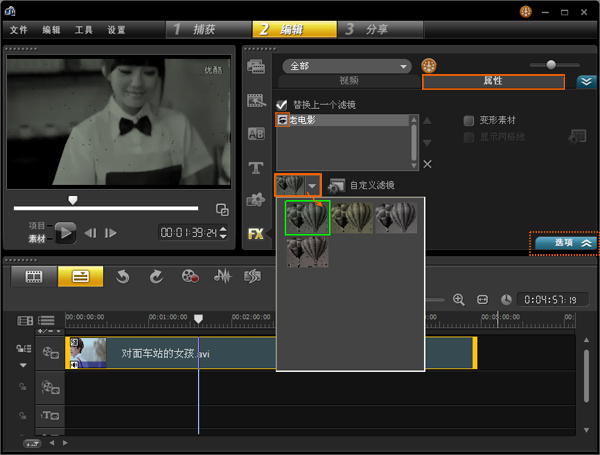Viewport: 600px width, 455px height.
Task: Select the 对面车站的女孩.avi clip
Action: click(271, 353)
